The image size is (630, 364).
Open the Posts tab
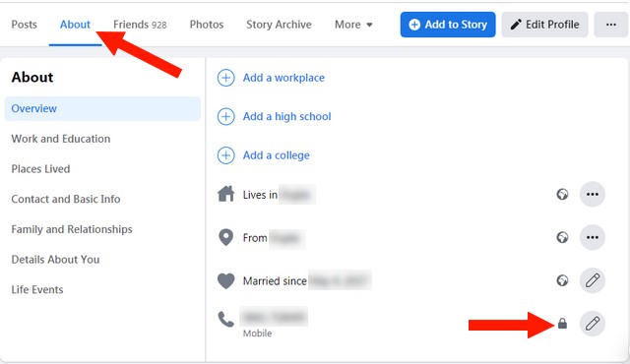(24, 25)
